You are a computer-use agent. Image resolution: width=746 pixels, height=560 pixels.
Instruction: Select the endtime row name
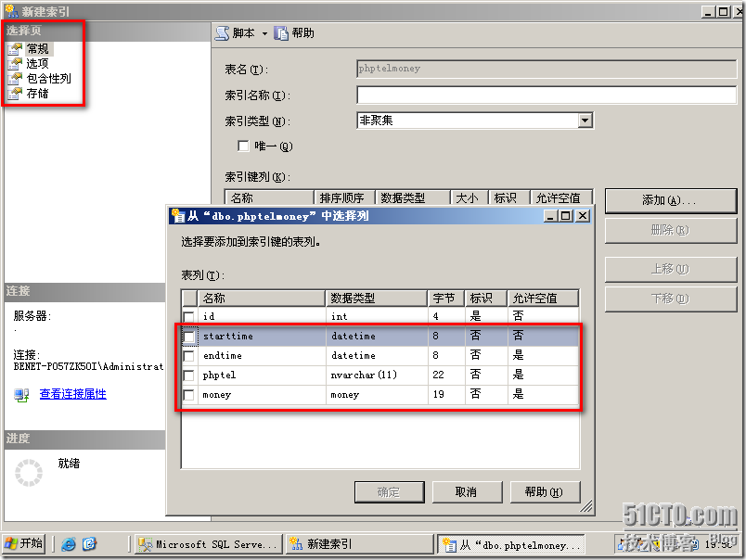click(222, 356)
